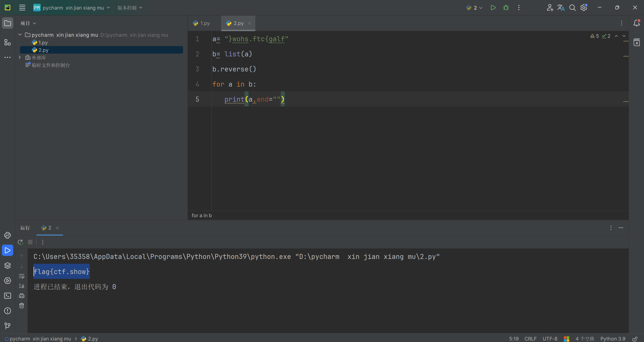Select 2.py in project tree
Image resolution: width=644 pixels, height=342 pixels.
pos(101,50)
